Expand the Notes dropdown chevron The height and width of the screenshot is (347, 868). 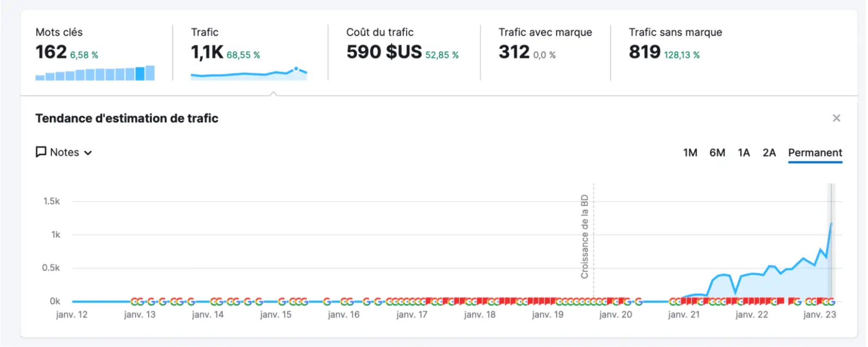[88, 153]
